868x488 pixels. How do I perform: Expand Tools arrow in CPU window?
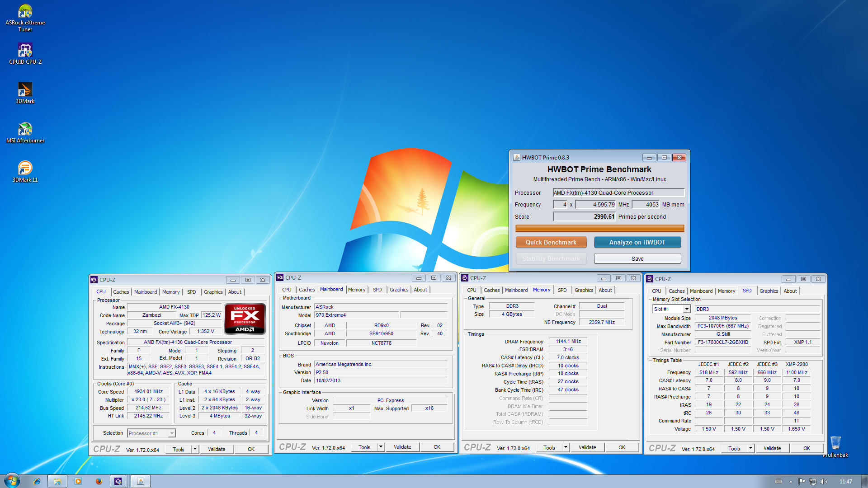point(195,449)
